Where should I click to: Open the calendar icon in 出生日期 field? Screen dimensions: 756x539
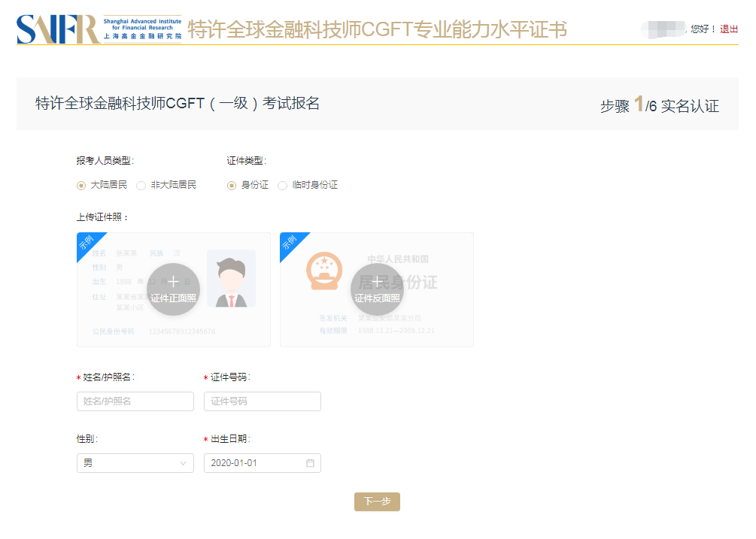[310, 463]
